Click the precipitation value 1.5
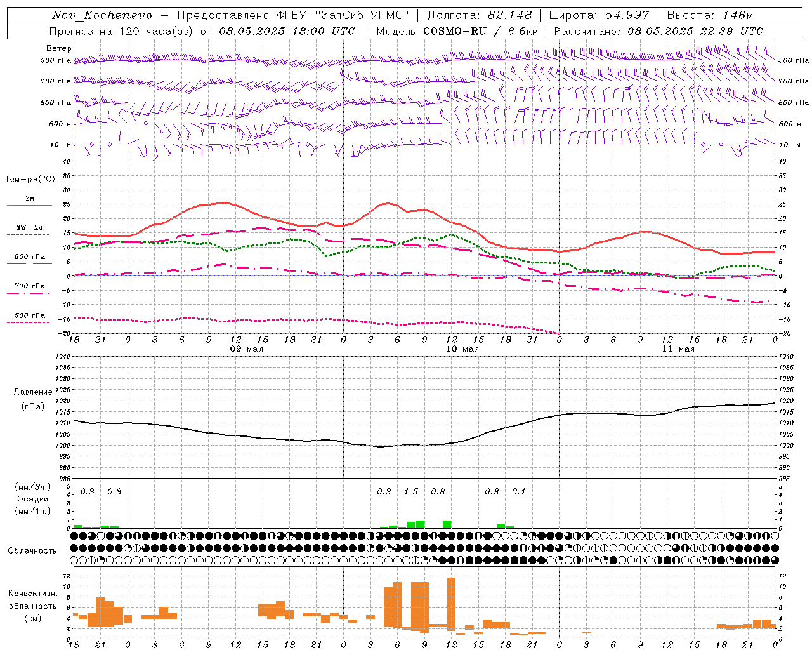 pyautogui.click(x=411, y=492)
